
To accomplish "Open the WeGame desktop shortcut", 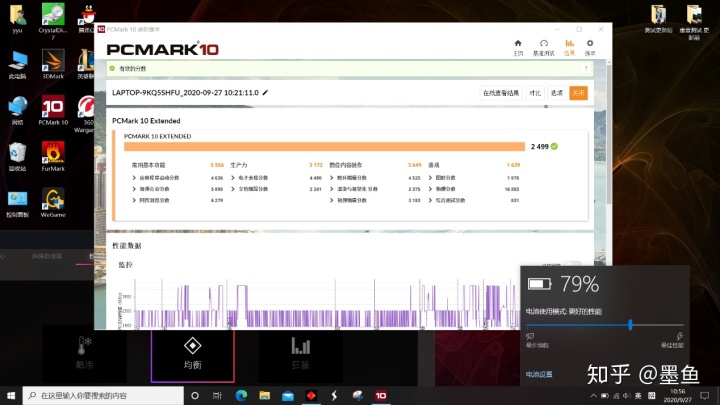I will 53,202.
